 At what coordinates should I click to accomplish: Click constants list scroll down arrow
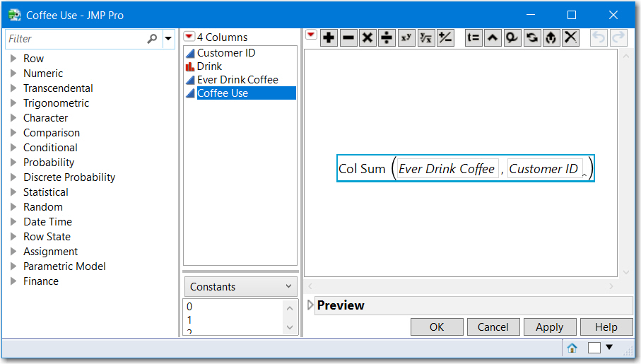[x=290, y=327]
